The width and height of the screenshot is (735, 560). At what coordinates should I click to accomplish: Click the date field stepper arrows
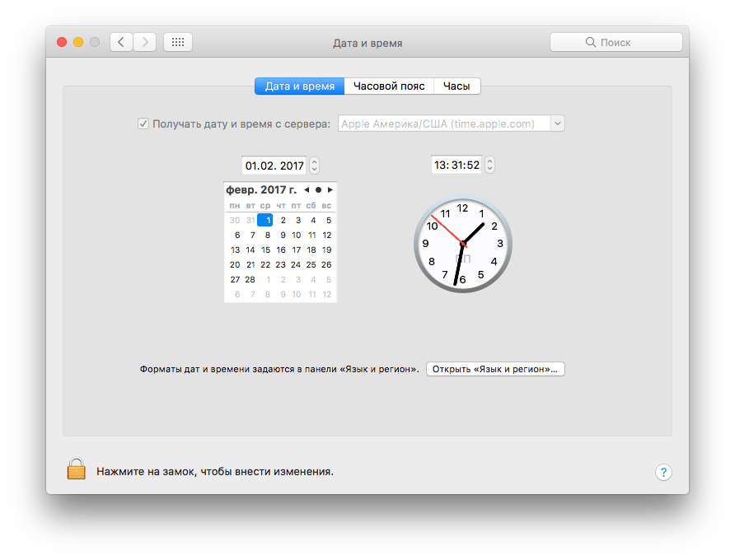(315, 165)
